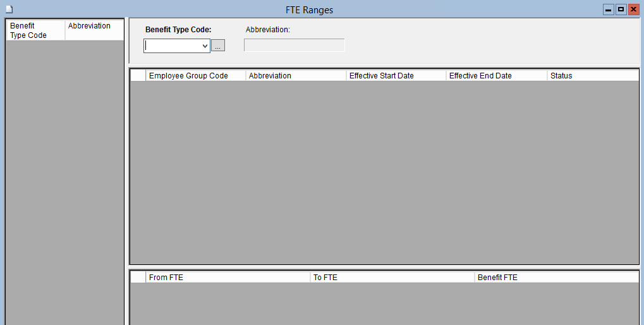Select Abbreviation column header in employee group grid
Screen dimensions: 644x325
[296, 76]
